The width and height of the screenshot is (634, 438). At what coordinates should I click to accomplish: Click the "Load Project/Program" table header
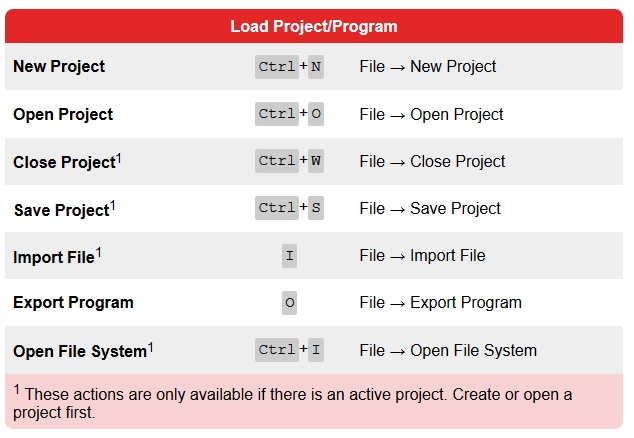pyautogui.click(x=312, y=26)
